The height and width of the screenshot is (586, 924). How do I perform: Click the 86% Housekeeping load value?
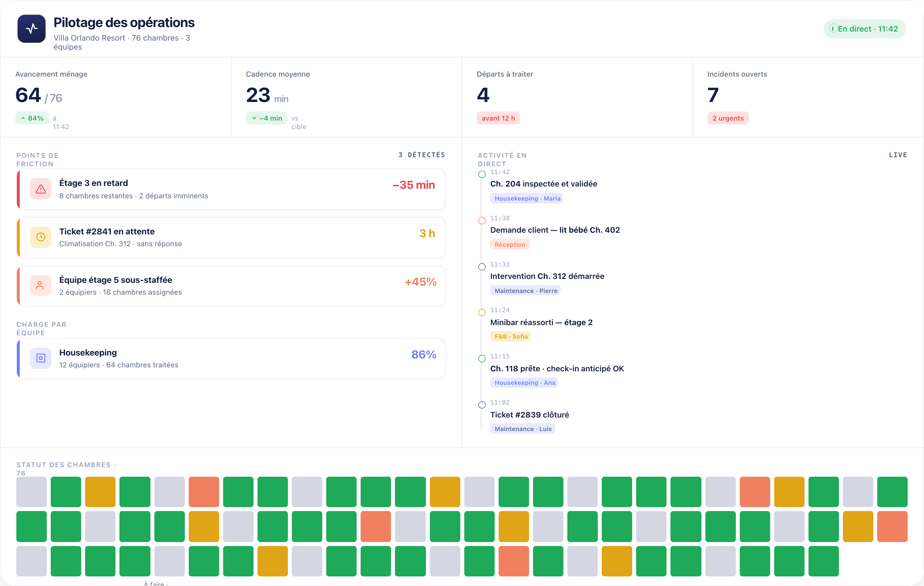coord(424,355)
